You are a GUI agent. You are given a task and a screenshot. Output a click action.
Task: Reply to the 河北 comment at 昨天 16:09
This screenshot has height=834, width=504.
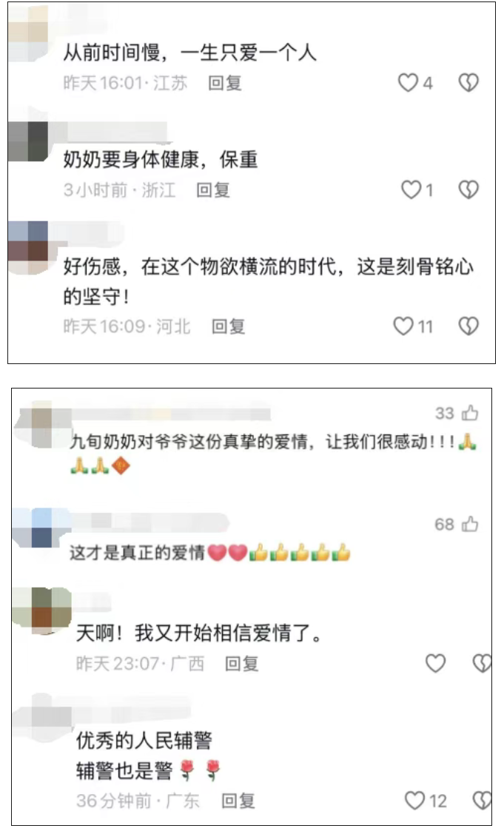pos(228,326)
